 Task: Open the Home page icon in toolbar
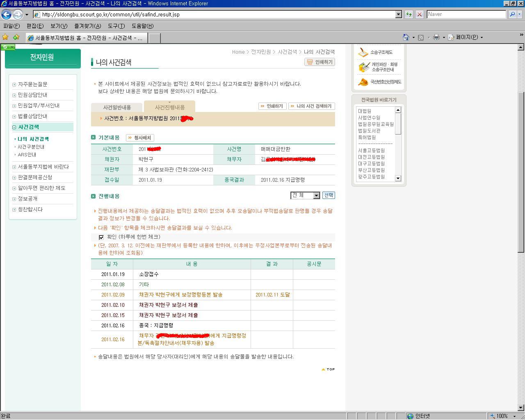[406, 37]
